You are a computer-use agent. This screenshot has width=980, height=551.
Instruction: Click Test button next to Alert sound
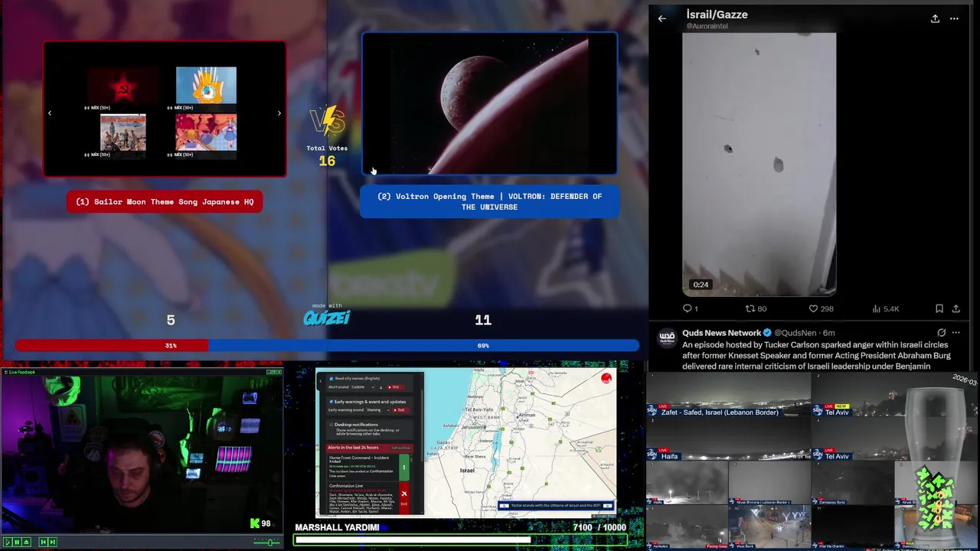click(396, 387)
